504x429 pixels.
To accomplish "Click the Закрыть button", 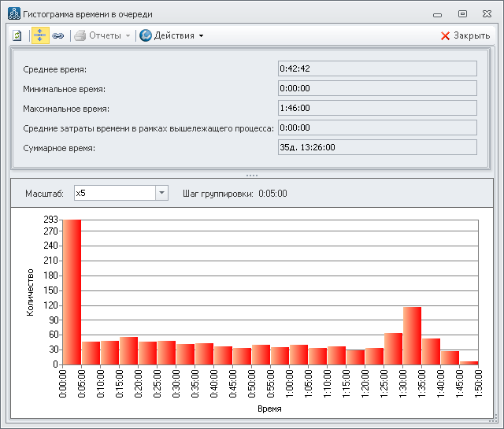I will click(x=472, y=35).
